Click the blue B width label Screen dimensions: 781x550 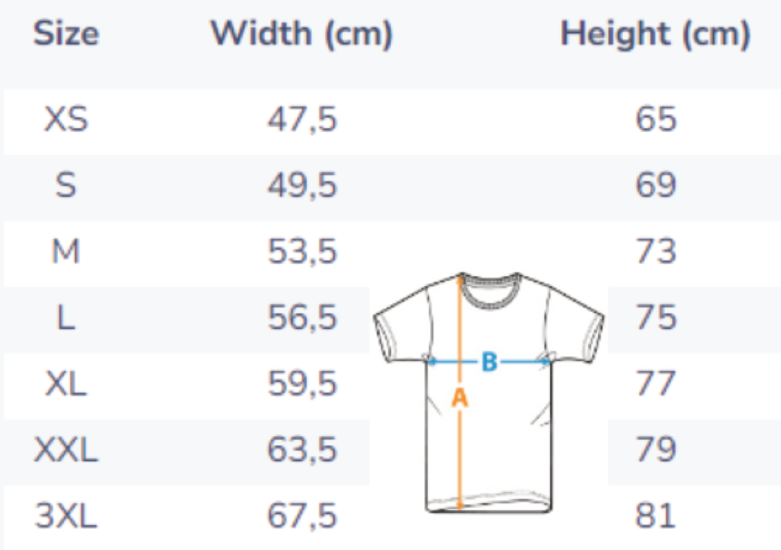pos(489,362)
